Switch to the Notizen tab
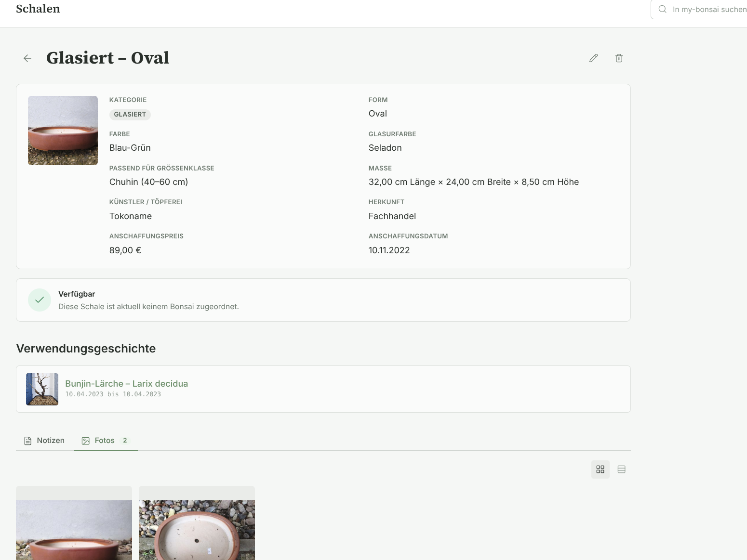 click(x=50, y=441)
